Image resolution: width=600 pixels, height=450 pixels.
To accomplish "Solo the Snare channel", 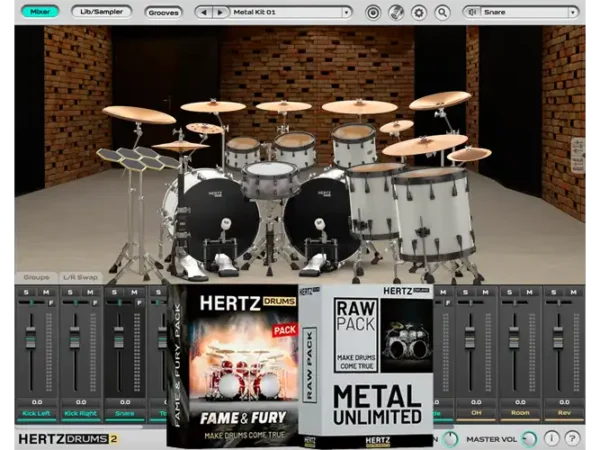I will 114,292.
